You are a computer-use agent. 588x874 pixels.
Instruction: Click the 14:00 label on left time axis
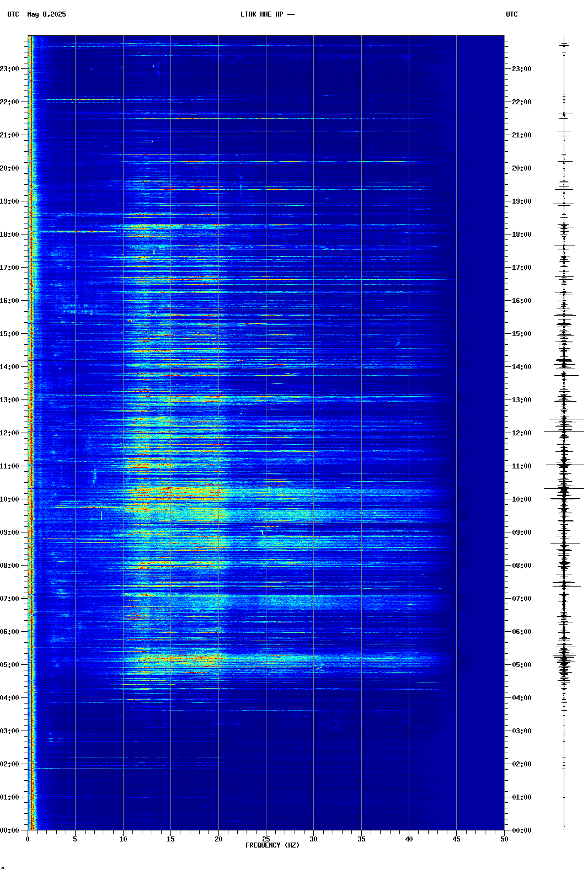click(x=9, y=367)
